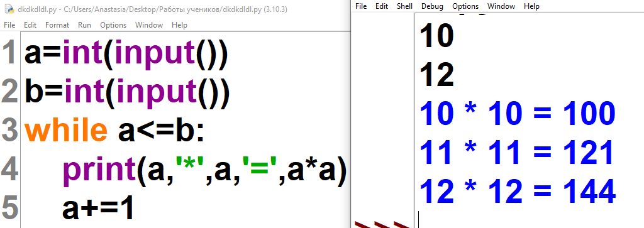Screen dimensions: 644x228
Task: Click output line '10 * 10 = 100'
Action: point(518,113)
